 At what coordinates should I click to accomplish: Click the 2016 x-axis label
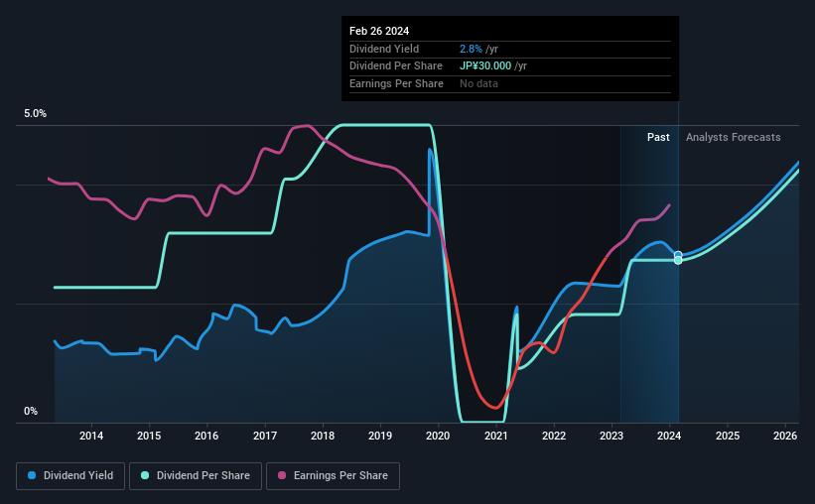[x=206, y=436]
